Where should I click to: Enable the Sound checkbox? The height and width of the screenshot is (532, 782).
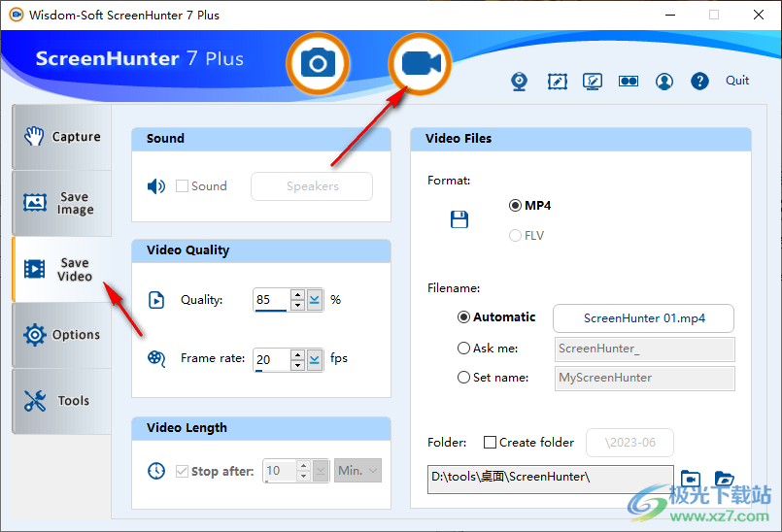182,186
